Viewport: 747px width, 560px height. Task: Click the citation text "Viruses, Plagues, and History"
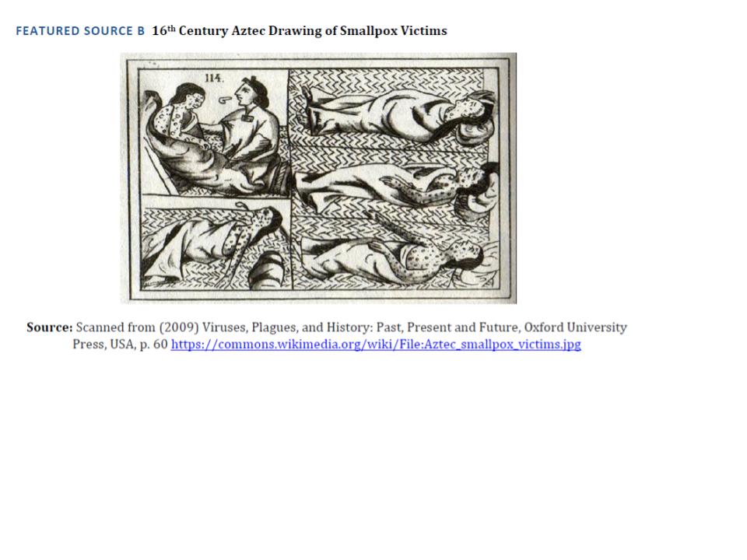click(287, 327)
